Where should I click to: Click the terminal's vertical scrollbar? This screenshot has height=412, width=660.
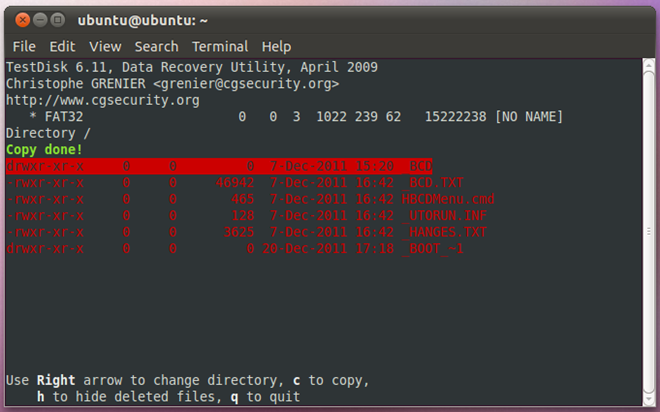646,230
